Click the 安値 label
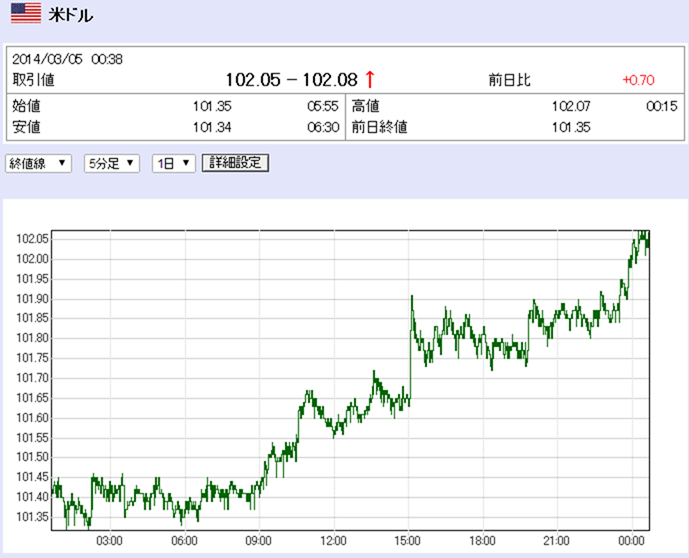Image resolution: width=689 pixels, height=558 pixels. pos(26,127)
